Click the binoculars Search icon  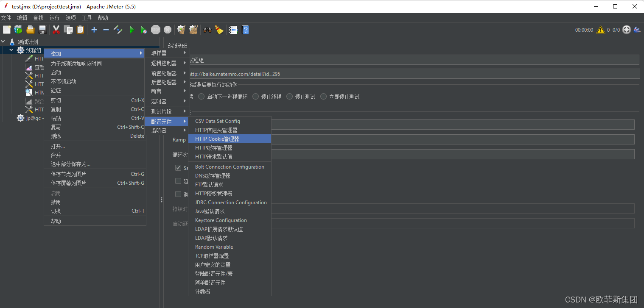click(x=207, y=30)
